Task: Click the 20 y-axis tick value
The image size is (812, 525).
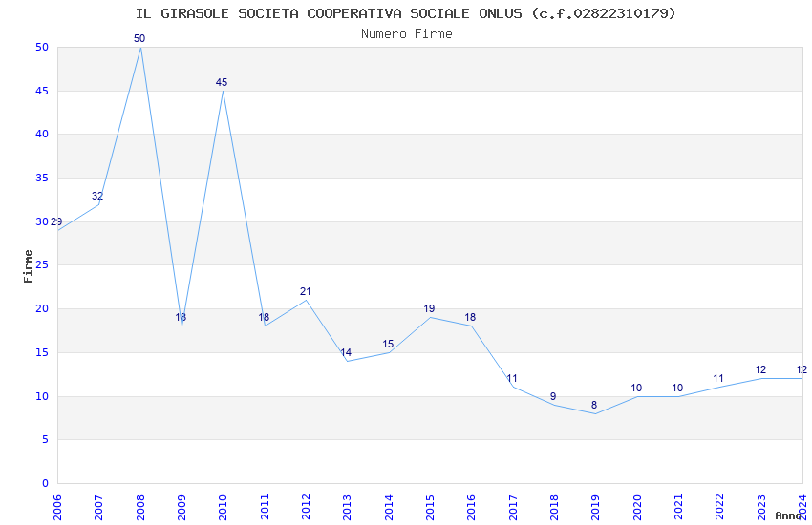Action: 42,308
